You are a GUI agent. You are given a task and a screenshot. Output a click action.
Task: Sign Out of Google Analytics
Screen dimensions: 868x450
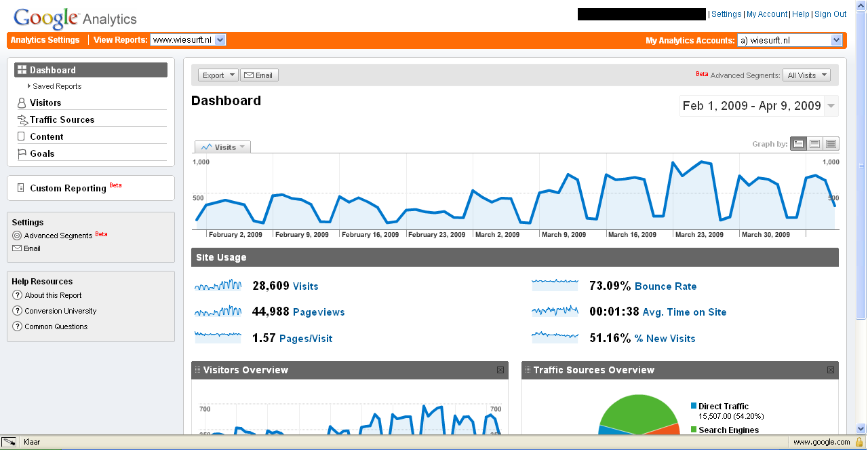(831, 14)
